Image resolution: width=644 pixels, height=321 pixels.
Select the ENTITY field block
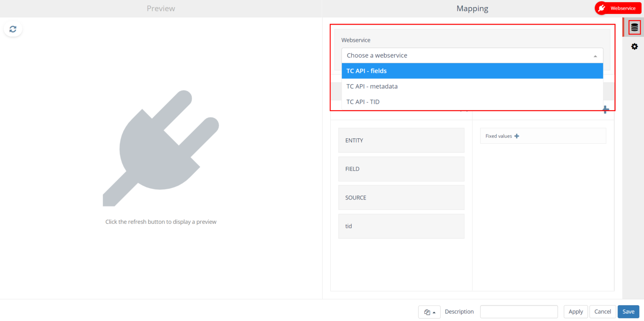pos(401,140)
